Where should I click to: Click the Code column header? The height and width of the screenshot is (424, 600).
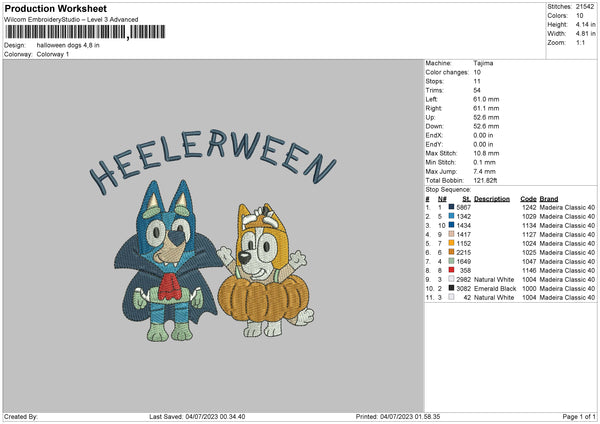tap(528, 199)
